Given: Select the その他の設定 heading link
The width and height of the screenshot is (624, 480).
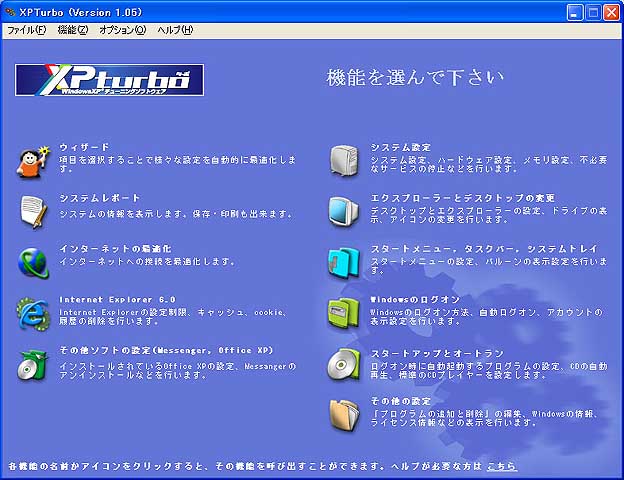Looking at the screenshot, I should click(x=400, y=401).
